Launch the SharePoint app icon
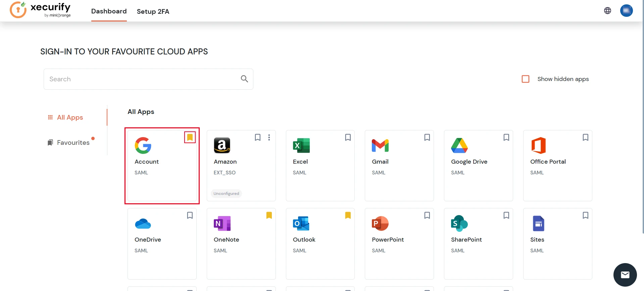The width and height of the screenshot is (644, 291). coord(459,223)
